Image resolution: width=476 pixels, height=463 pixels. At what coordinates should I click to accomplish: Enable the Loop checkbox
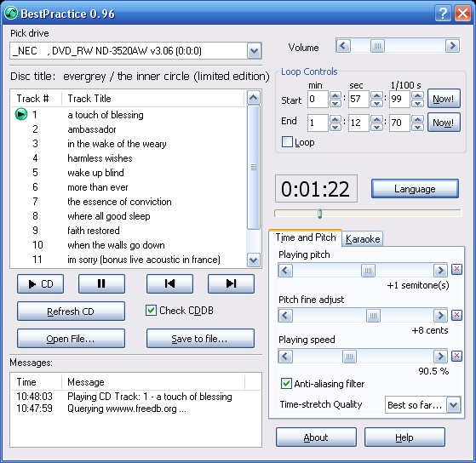click(287, 141)
